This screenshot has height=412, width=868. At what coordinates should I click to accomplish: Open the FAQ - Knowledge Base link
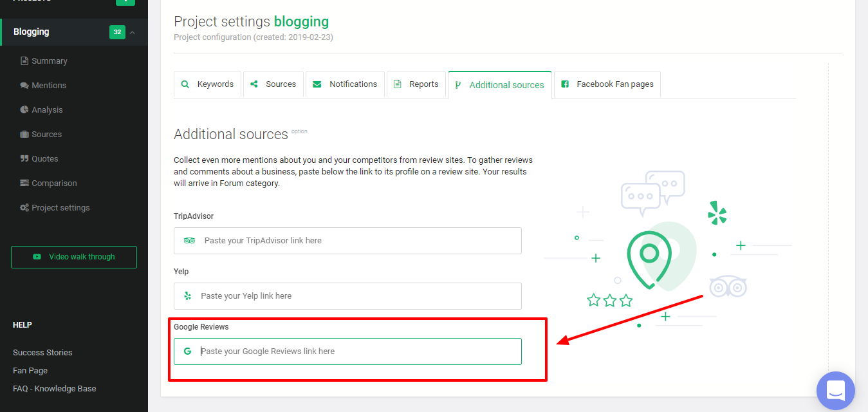pos(55,389)
